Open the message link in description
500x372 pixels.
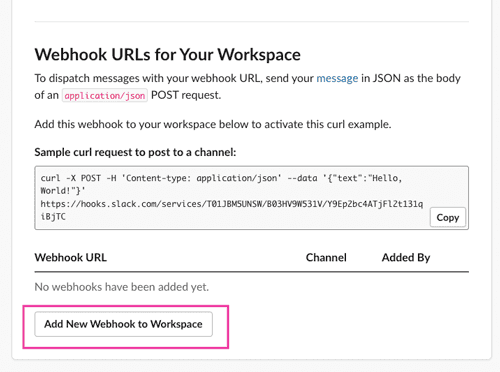(x=337, y=78)
